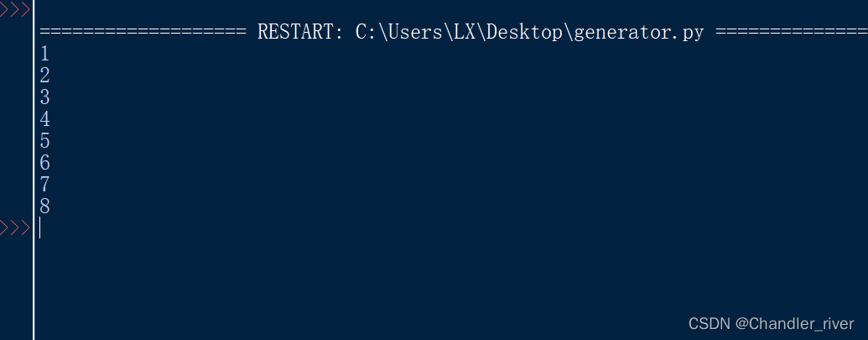Image resolution: width=868 pixels, height=340 pixels.
Task: Click output line showing 1
Action: tap(45, 55)
